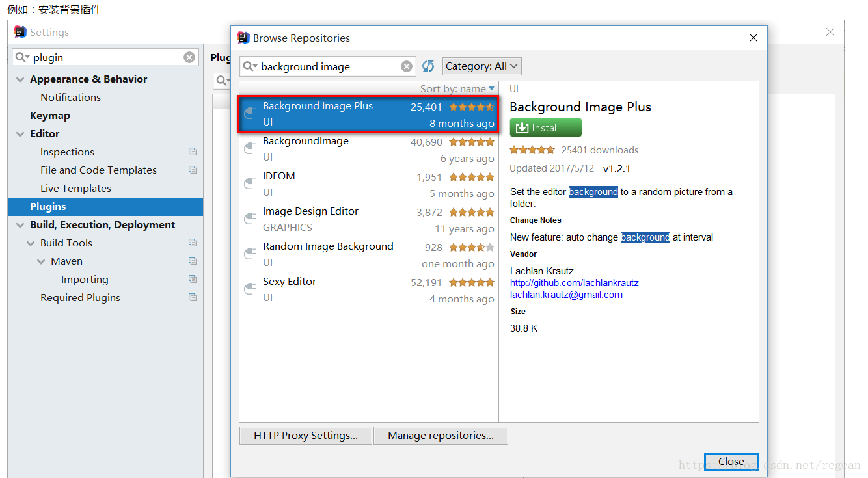Click the plug icon of IDEOM plugin
This screenshot has width=868, height=478.
249,185
